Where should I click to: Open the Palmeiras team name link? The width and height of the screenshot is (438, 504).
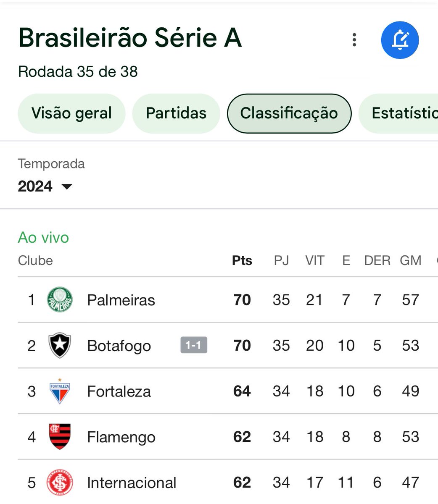(121, 300)
